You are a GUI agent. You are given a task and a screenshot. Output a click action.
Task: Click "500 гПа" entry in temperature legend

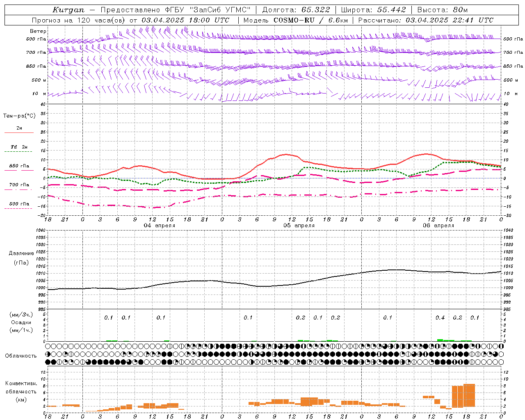click(19, 204)
